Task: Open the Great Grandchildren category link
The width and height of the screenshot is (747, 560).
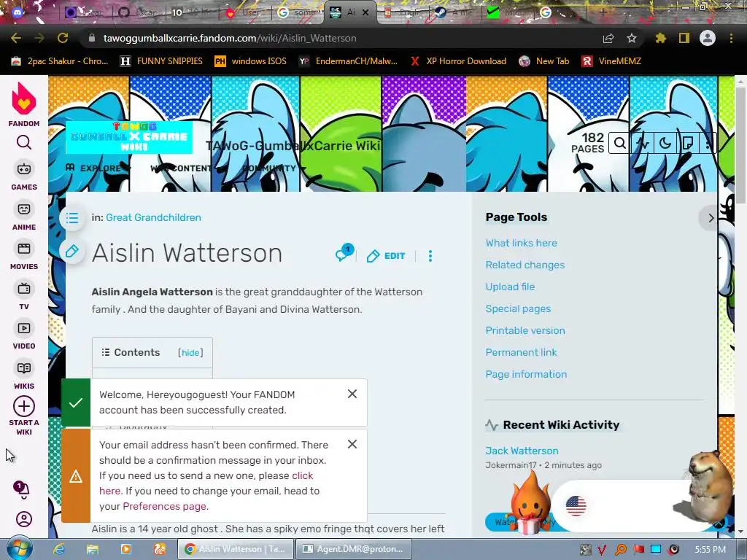Action: pos(153,217)
